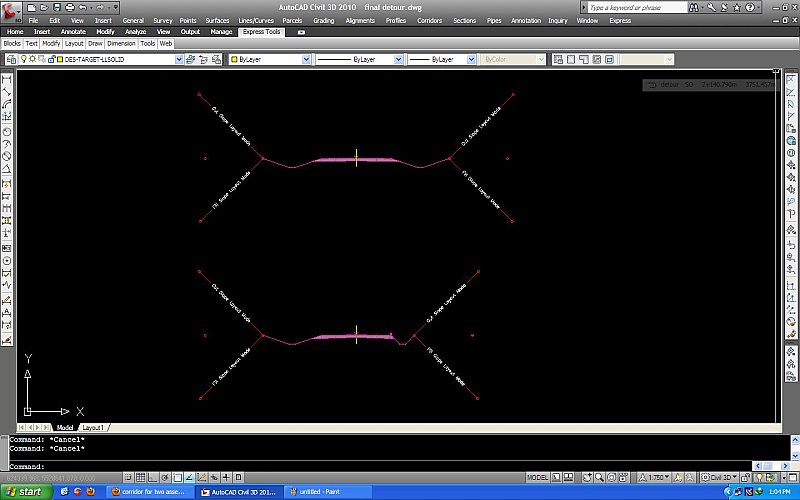
Task: Click the Help question mark icon
Action: (749, 8)
